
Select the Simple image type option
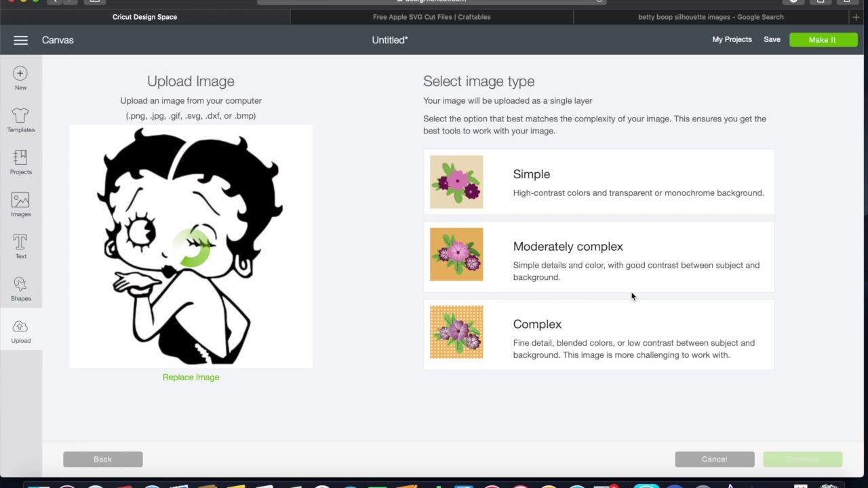(x=599, y=182)
